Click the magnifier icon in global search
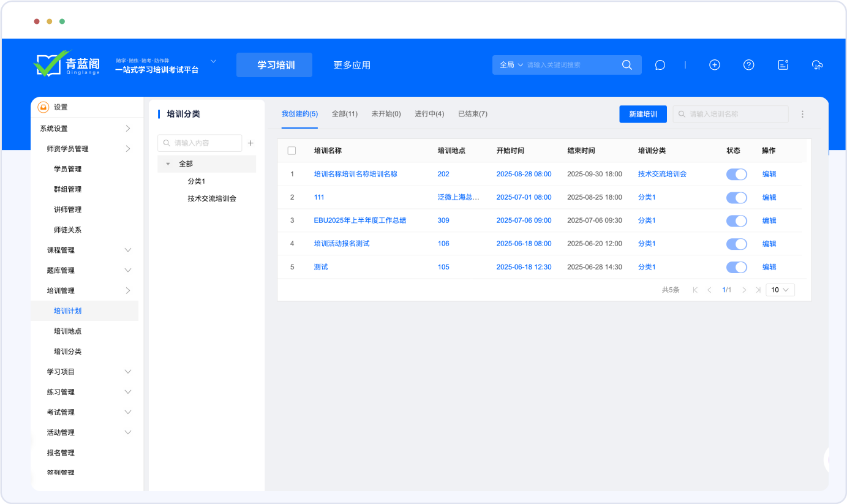Image resolution: width=847 pixels, height=504 pixels. click(x=627, y=65)
